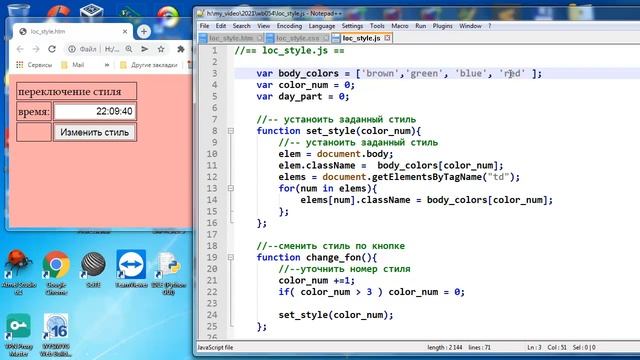Show more bookmarks chevron
The width and height of the screenshot is (640, 360).
point(107,65)
